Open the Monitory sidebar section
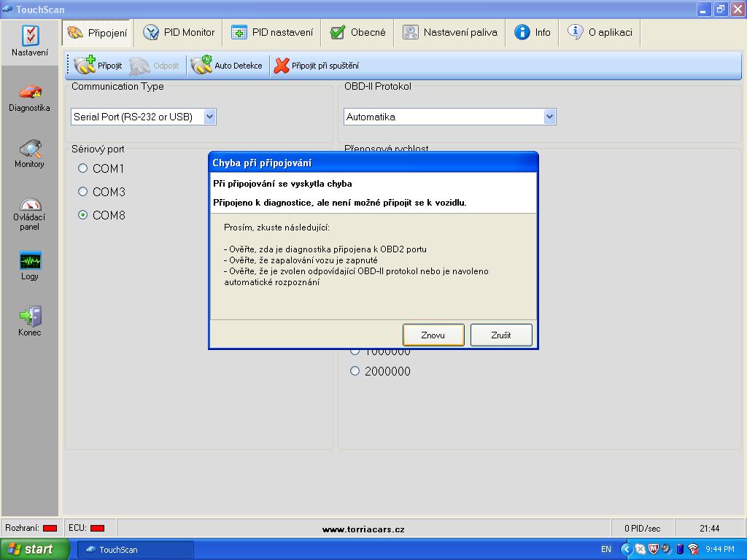Viewport: 747px width, 560px height. click(x=30, y=154)
